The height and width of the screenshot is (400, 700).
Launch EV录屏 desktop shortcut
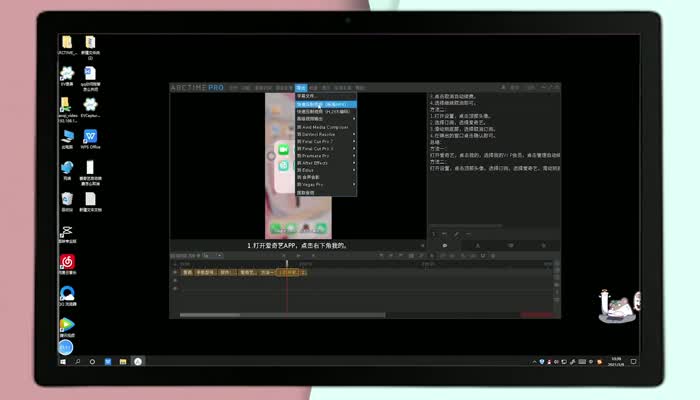tap(67, 76)
